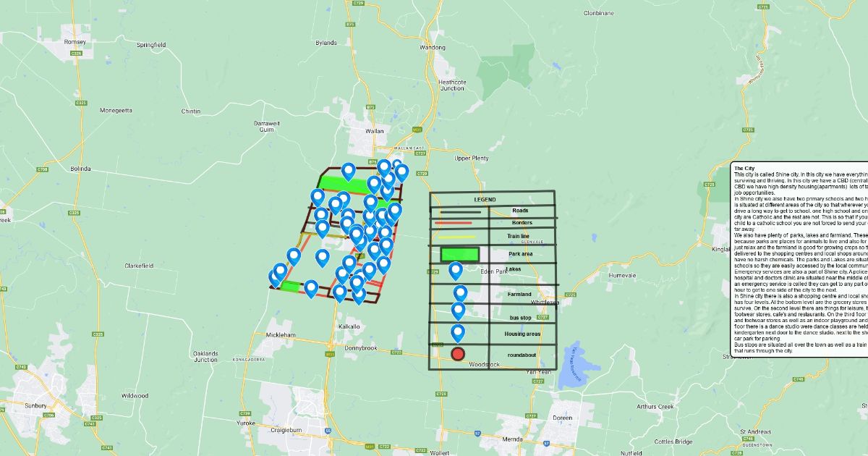Image resolution: width=868 pixels, height=456 pixels.
Task: Select the Farmland pin in the legend
Action: click(x=460, y=293)
